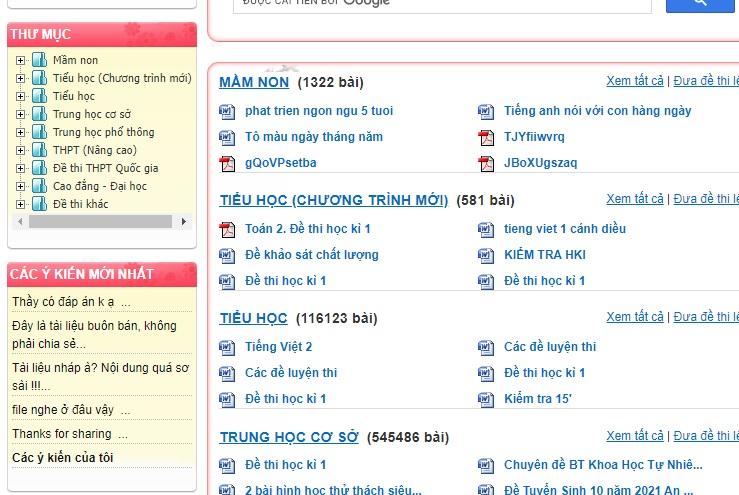Click the PDF icon beside TJYfiiwvrq
Image resolution: width=739 pixels, height=495 pixels.
click(486, 138)
